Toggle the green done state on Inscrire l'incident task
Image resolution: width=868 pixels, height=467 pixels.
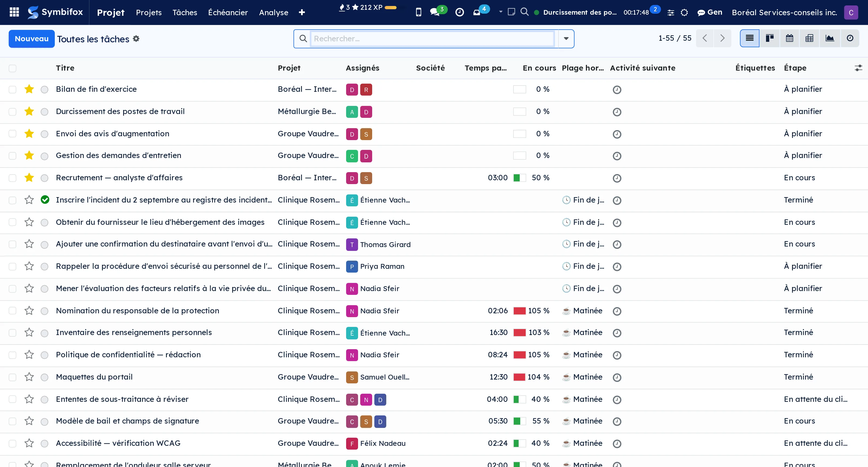pyautogui.click(x=45, y=200)
